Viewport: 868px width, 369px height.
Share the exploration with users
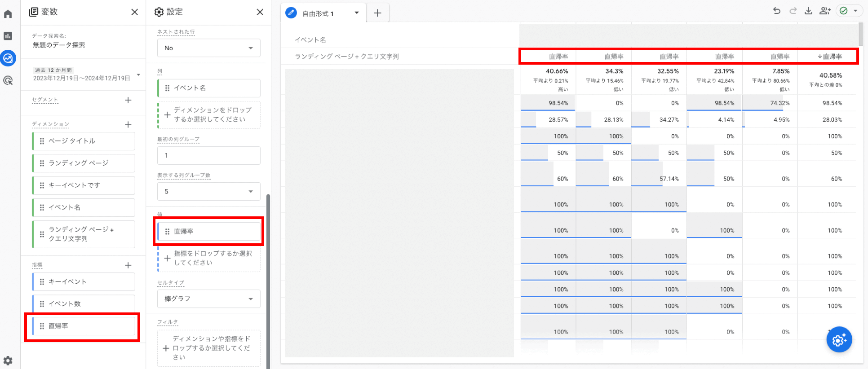[825, 11]
